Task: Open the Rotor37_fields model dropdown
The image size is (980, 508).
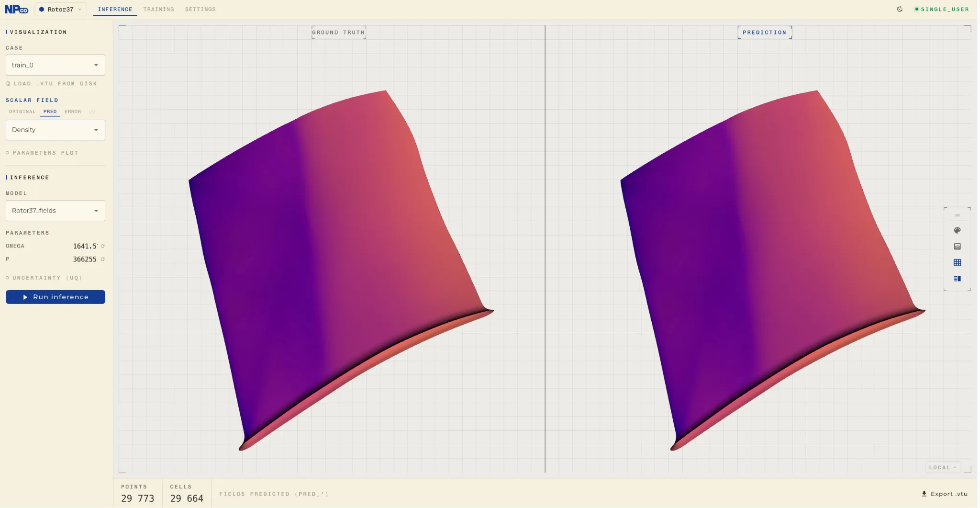Action: (x=56, y=211)
